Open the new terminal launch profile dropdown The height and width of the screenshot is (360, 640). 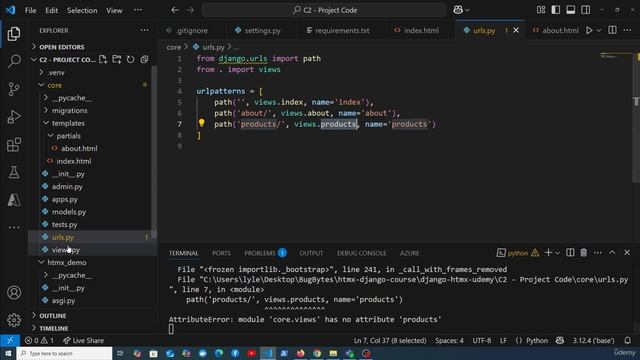(x=558, y=253)
